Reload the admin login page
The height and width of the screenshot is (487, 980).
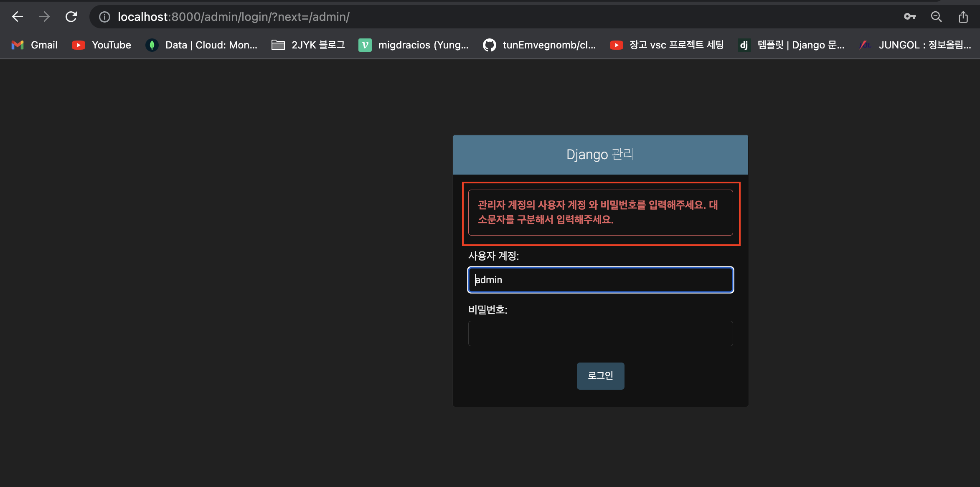pyautogui.click(x=71, y=17)
